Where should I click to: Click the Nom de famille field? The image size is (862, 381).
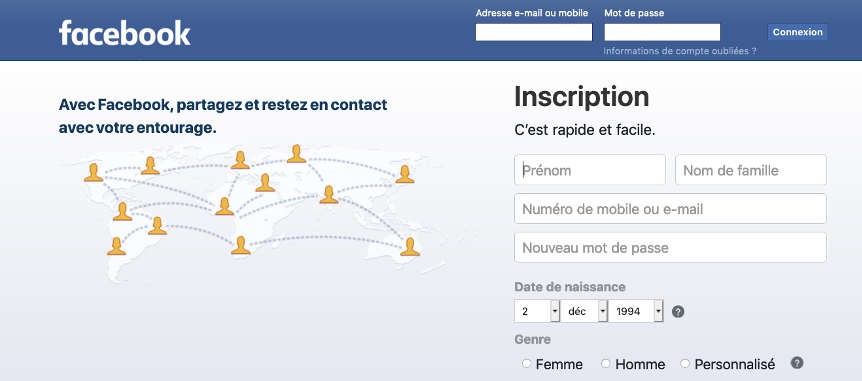click(x=751, y=170)
